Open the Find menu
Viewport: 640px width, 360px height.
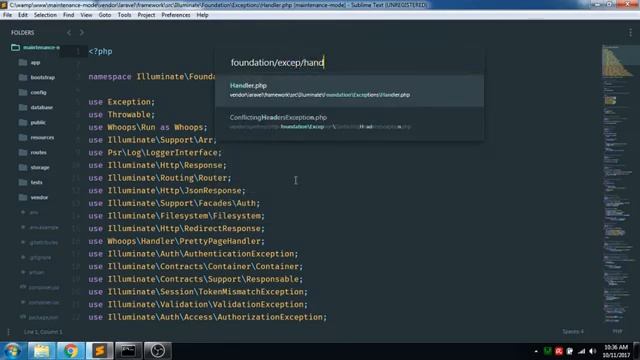[68, 15]
